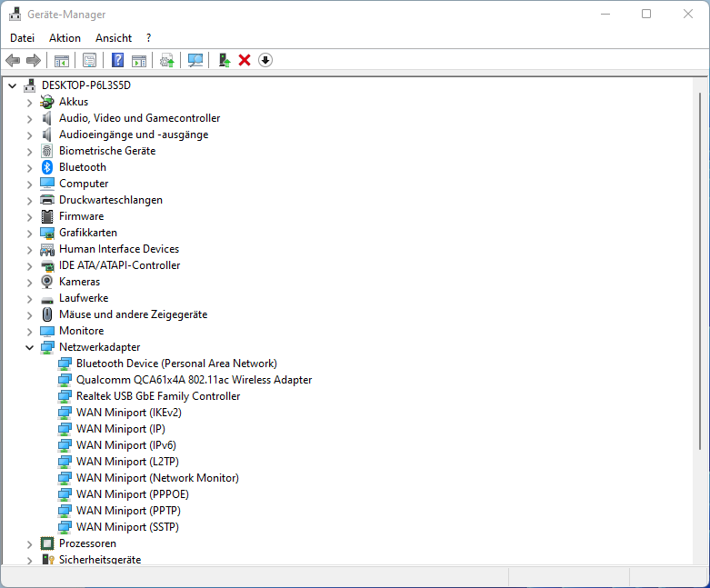
Task: Select Bluetooth Device (Personal Area Network)
Action: [176, 364]
